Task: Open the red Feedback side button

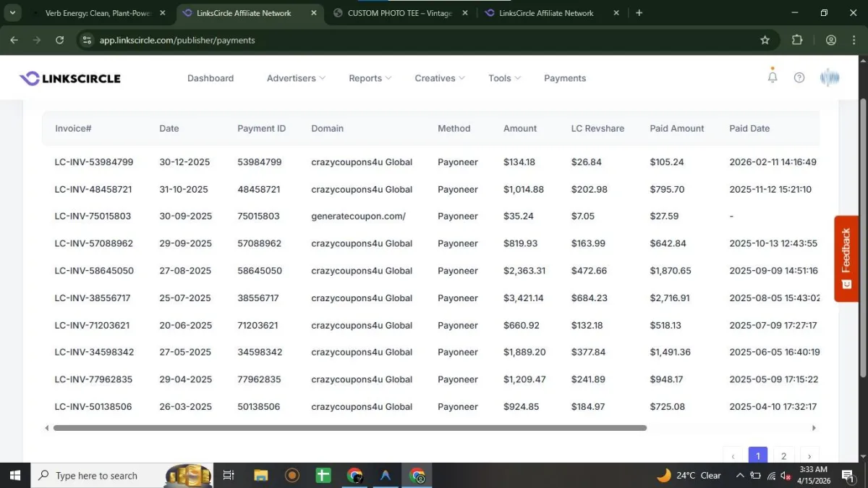Action: pos(846,258)
